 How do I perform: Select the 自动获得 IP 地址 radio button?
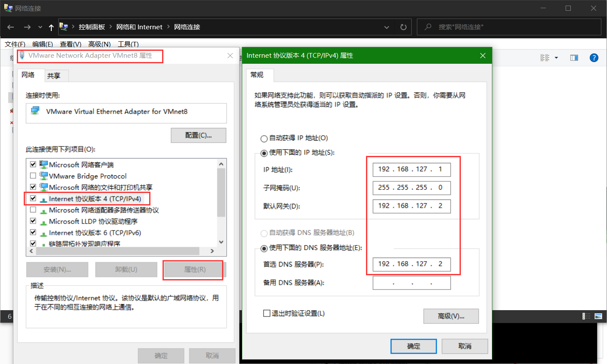point(264,139)
